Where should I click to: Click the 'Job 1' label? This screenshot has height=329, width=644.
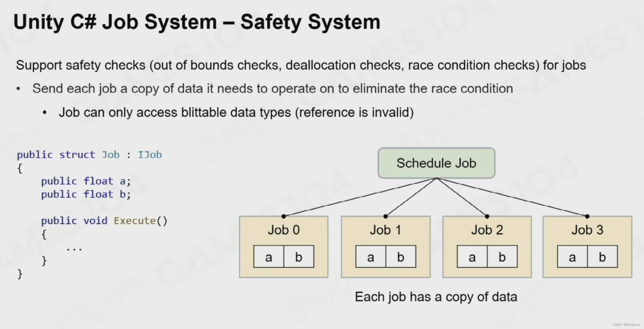pyautogui.click(x=385, y=230)
